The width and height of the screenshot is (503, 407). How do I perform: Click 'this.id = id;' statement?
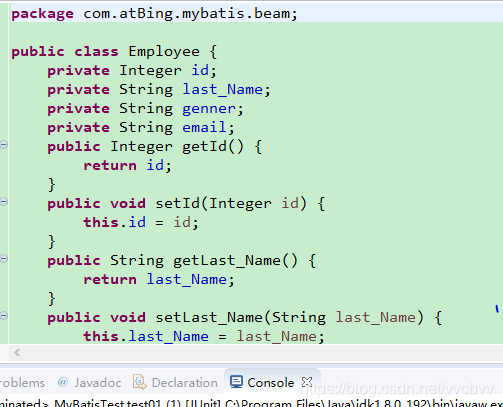(141, 223)
